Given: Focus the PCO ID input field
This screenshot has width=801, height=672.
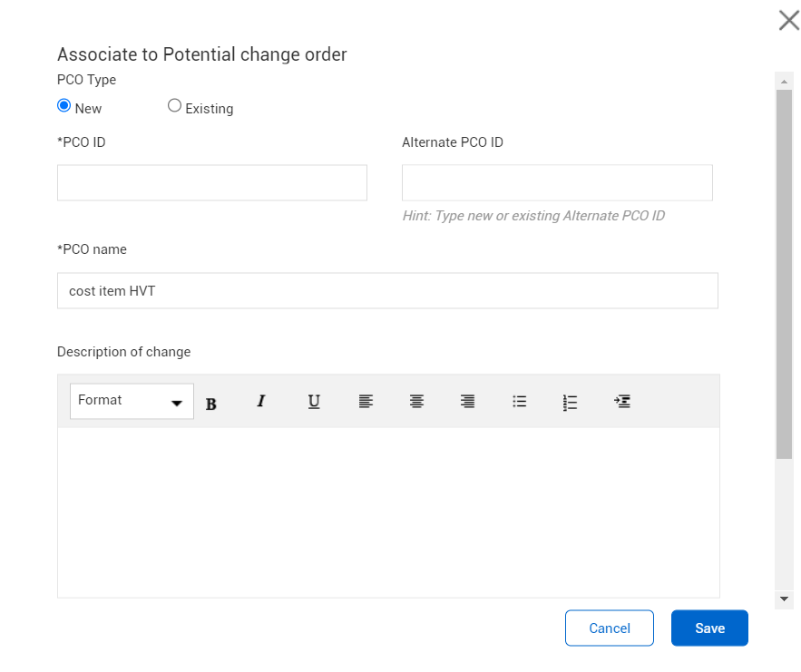Looking at the screenshot, I should [x=212, y=182].
